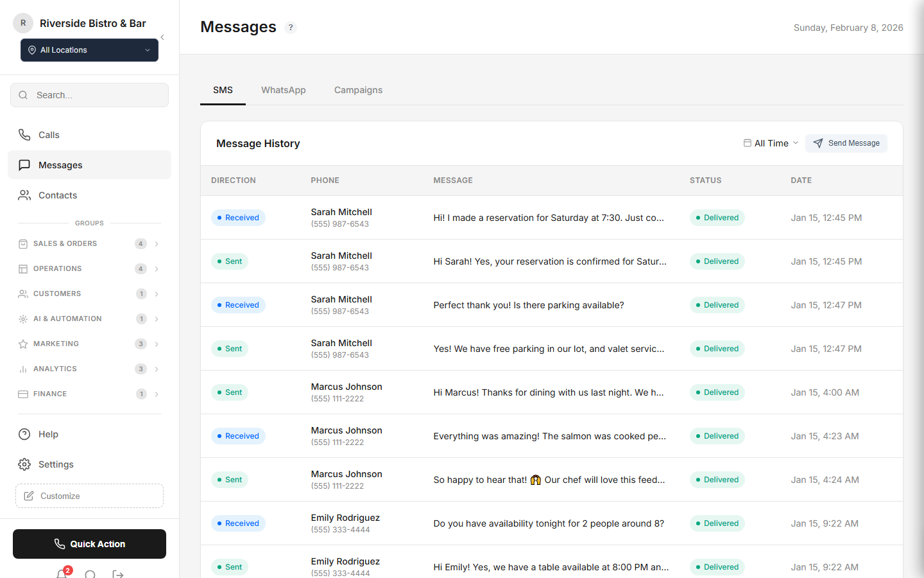The width and height of the screenshot is (924, 578).
Task: Open the Analytics chart icon
Action: [23, 369]
